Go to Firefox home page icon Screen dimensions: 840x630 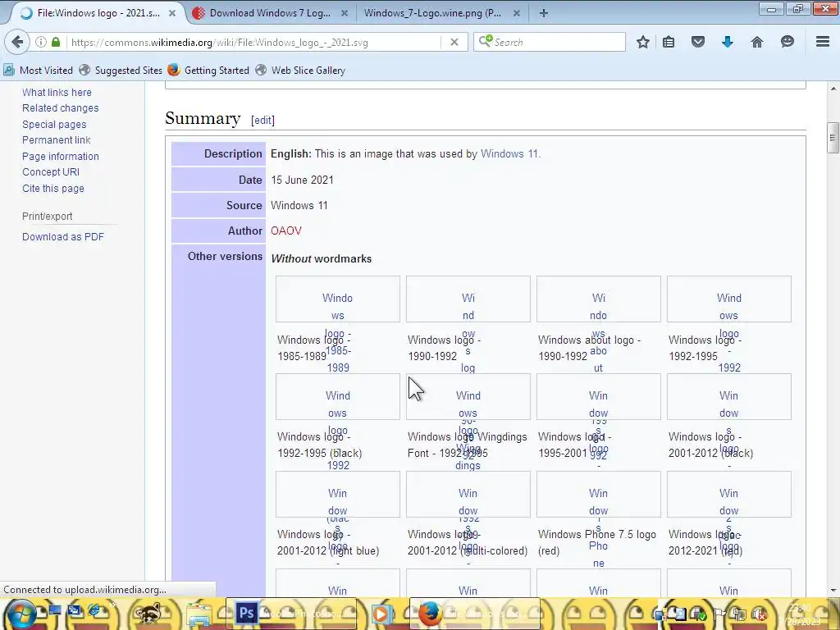pos(757,42)
